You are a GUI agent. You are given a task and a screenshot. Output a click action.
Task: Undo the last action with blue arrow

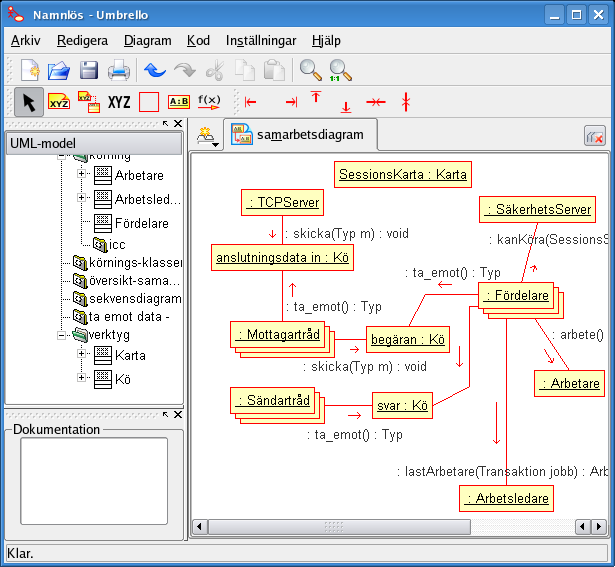click(x=155, y=71)
